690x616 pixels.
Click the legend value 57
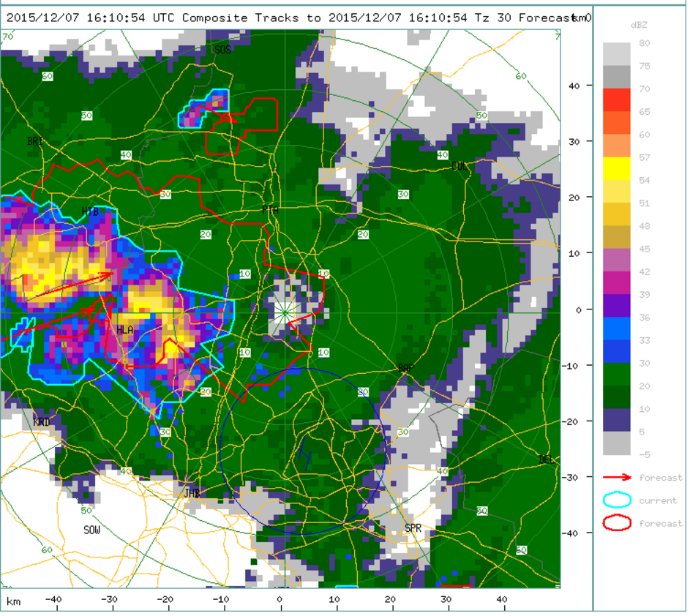pos(646,158)
